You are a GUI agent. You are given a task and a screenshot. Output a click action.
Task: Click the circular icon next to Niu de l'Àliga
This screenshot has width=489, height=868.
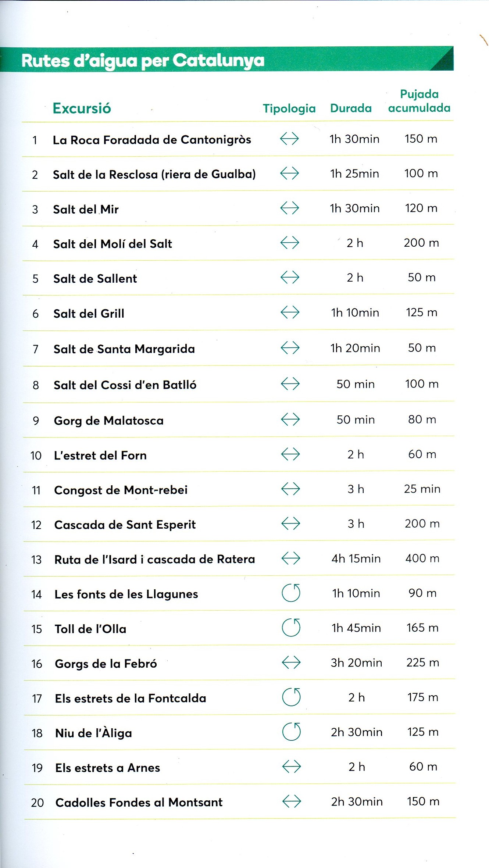pyautogui.click(x=292, y=732)
